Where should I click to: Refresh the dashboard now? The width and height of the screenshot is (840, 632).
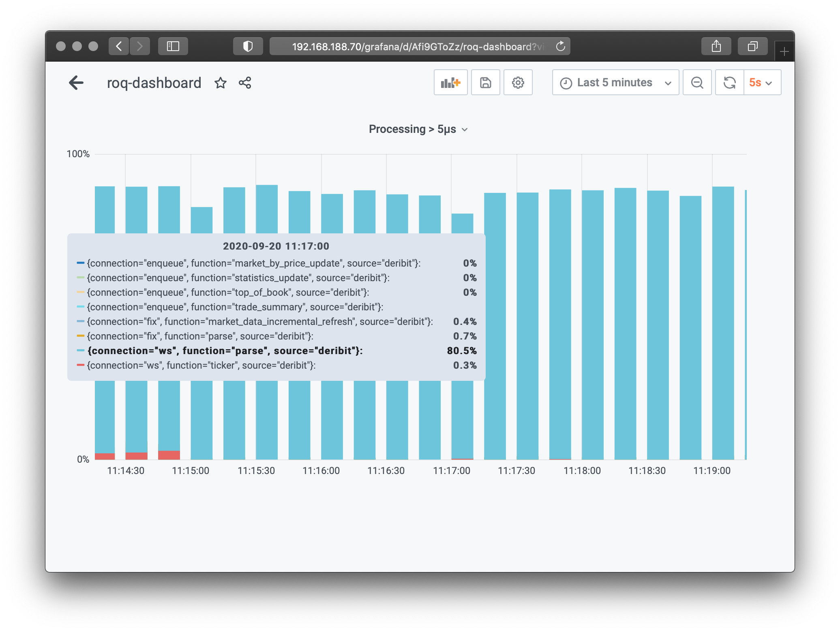pos(729,82)
